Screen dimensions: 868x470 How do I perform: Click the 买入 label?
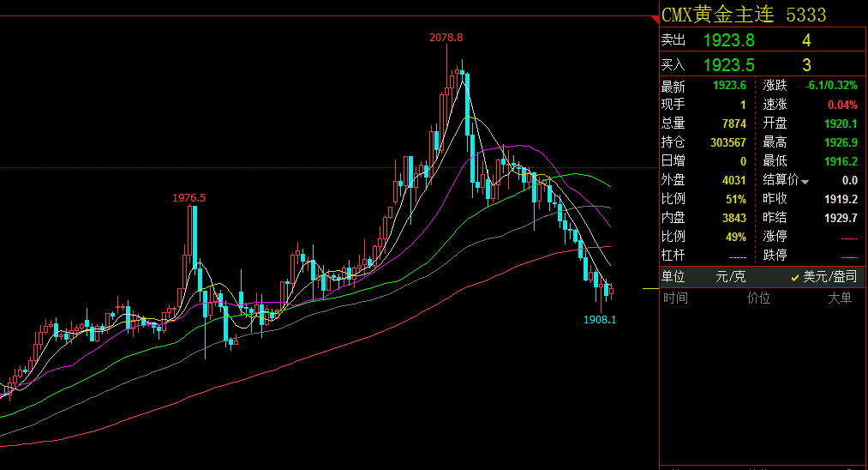673,65
